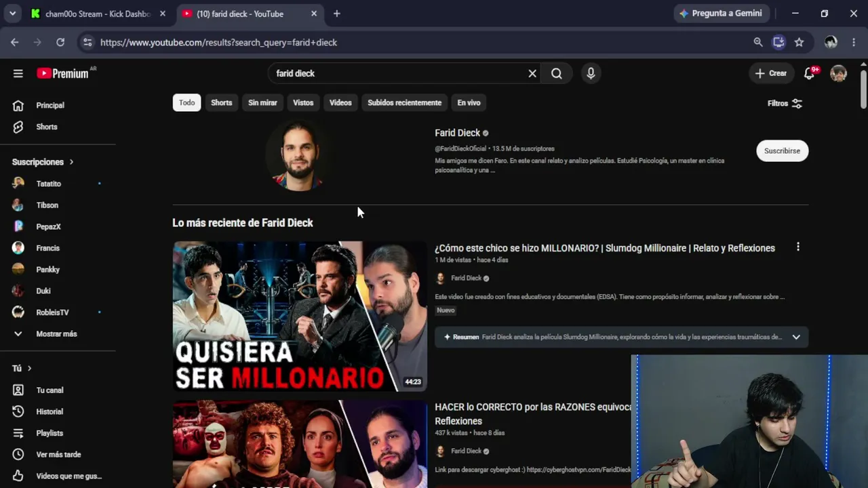868x488 pixels.
Task: Expand Mostrar más subscriptions
Action: [x=58, y=334]
